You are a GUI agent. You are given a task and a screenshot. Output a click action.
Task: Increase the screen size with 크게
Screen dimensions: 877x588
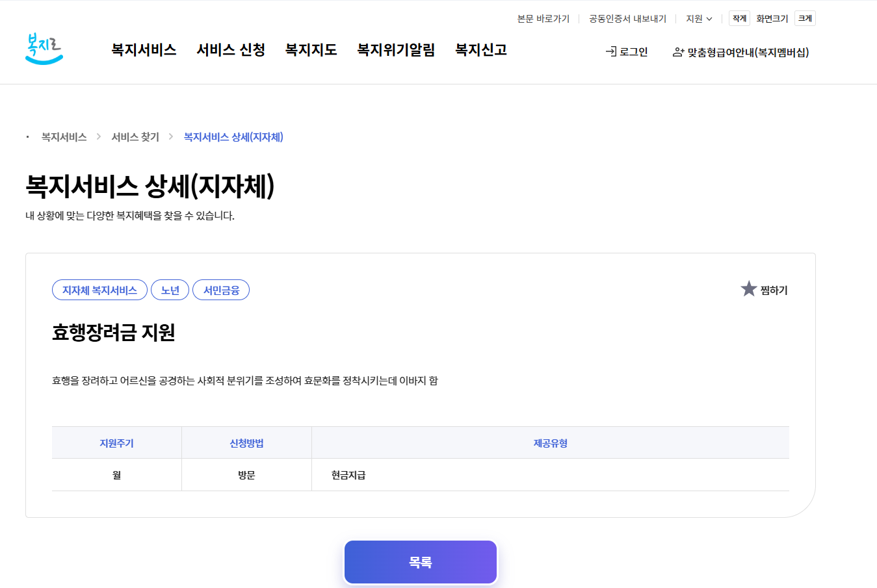805,18
